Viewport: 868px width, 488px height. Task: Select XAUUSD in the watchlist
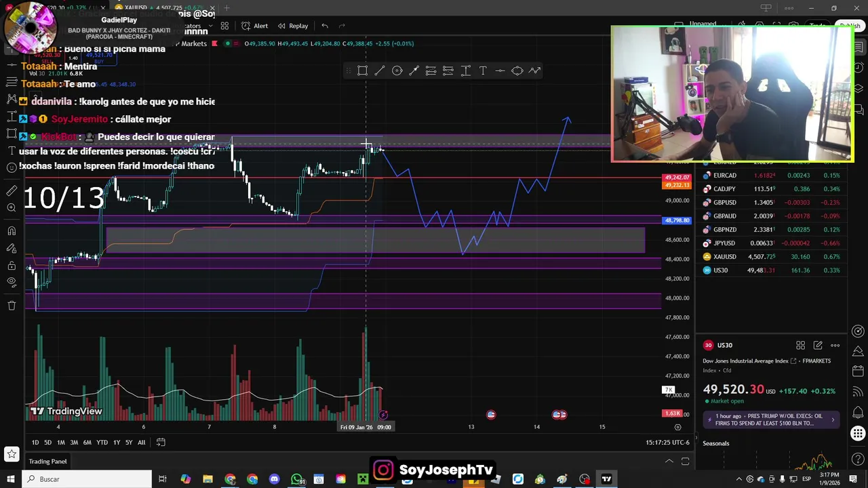pyautogui.click(x=772, y=257)
